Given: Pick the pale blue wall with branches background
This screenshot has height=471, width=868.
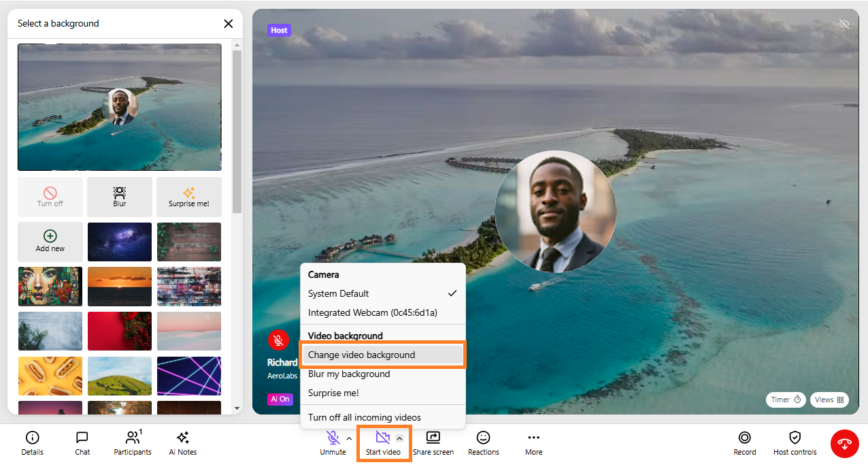Looking at the screenshot, I should coord(50,331).
